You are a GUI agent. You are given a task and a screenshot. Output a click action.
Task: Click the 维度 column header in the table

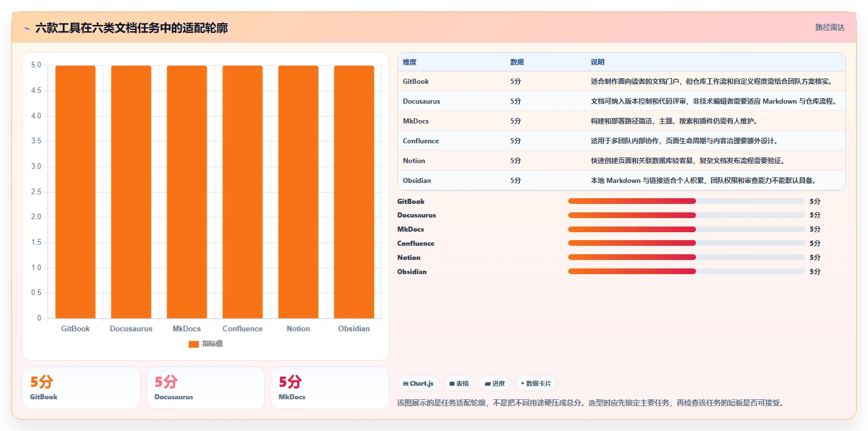410,62
